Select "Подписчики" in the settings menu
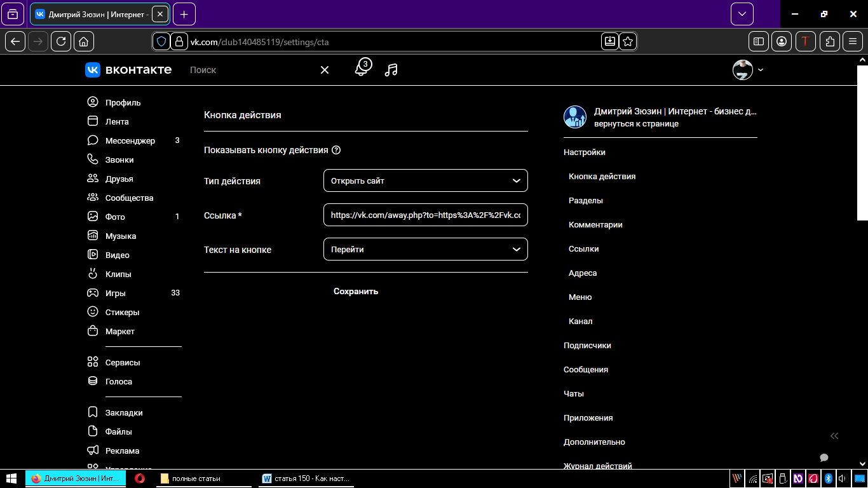868x488 pixels. point(587,346)
